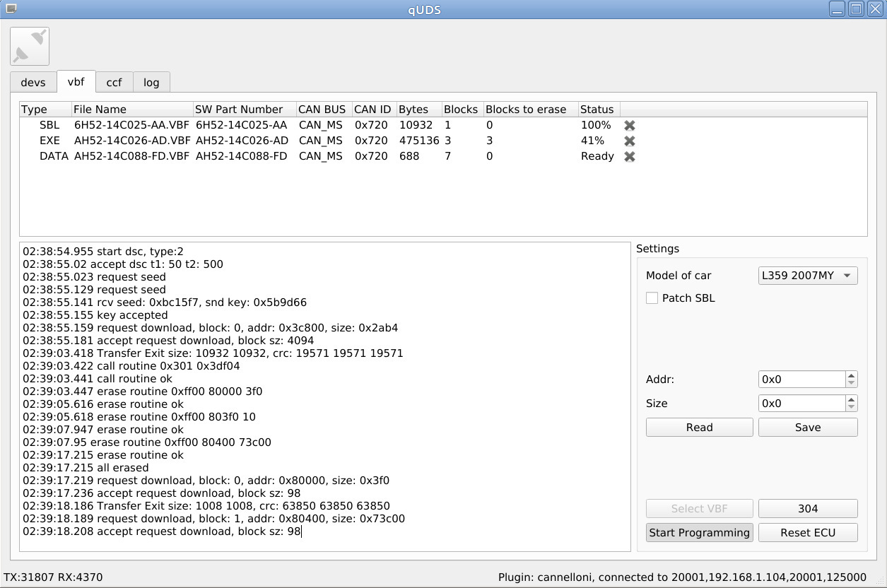Click the Blocks to erase column header
Image resolution: width=887 pixels, height=588 pixels.
tap(530, 110)
